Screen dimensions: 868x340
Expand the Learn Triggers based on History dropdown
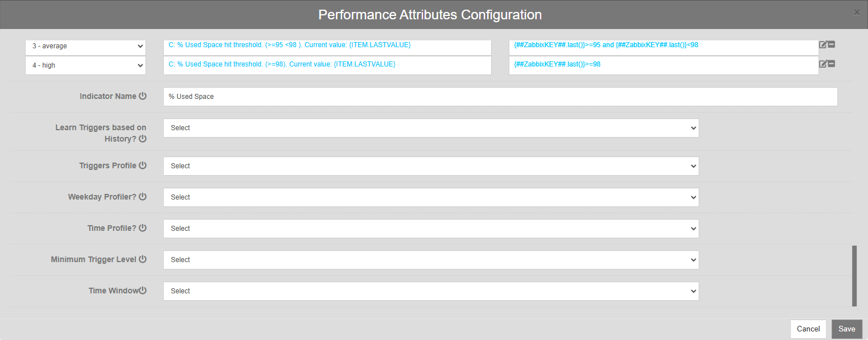tap(430, 128)
